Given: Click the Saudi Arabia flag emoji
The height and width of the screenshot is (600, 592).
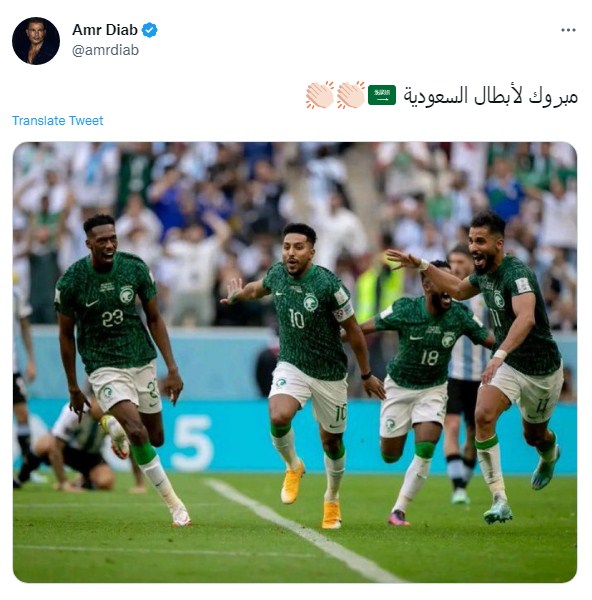Looking at the screenshot, I should coord(382,95).
